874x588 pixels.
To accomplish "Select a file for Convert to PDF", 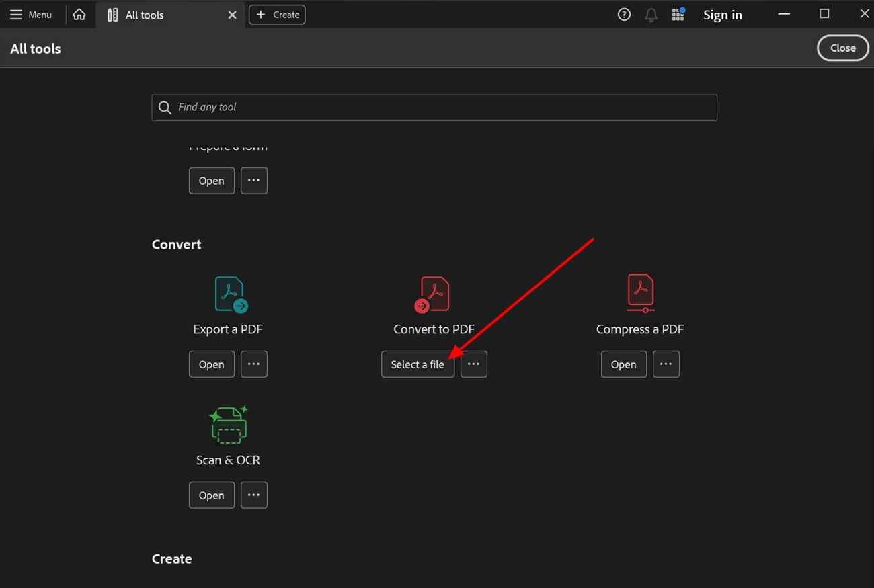I will pos(418,364).
